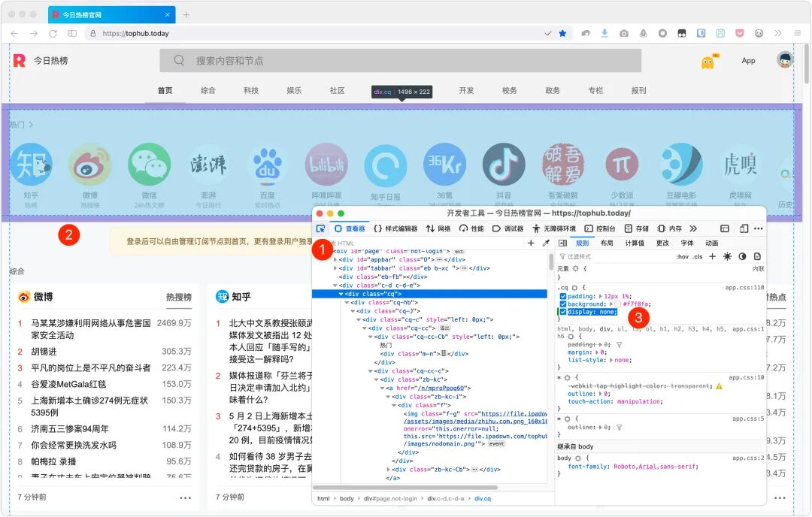Collapse the div class="c-d c-d-e" node
Screen dimensions: 812x517
click(335, 285)
